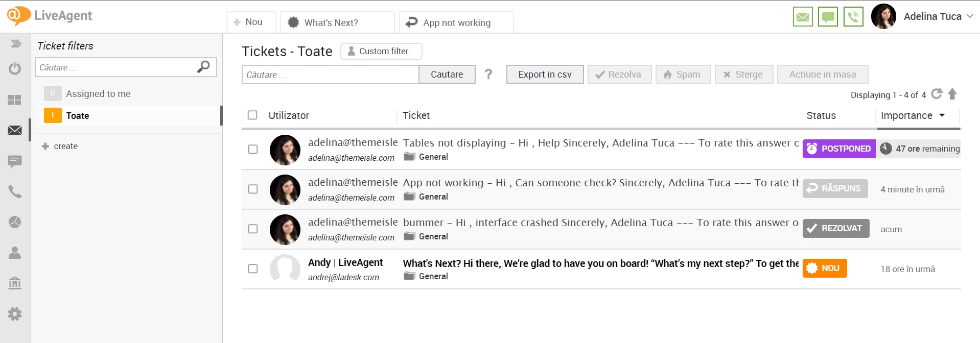Expand the Adelina Tuca user menu
The width and height of the screenshot is (980, 343).
pyautogui.click(x=970, y=16)
